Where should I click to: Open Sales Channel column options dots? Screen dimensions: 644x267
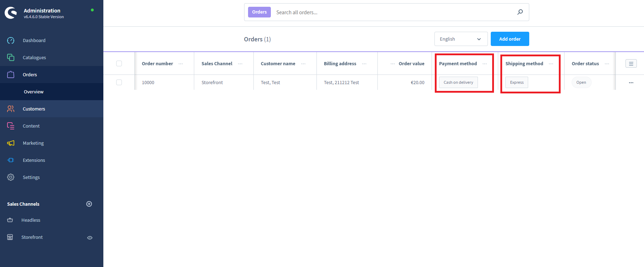(x=240, y=64)
